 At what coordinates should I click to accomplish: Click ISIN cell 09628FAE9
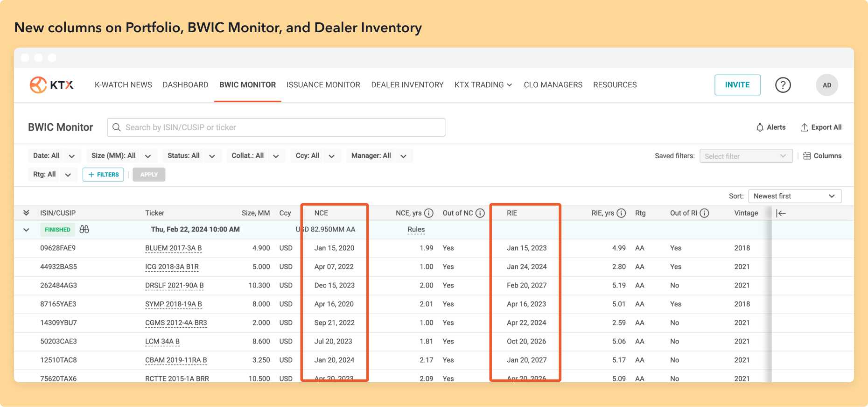[58, 248]
